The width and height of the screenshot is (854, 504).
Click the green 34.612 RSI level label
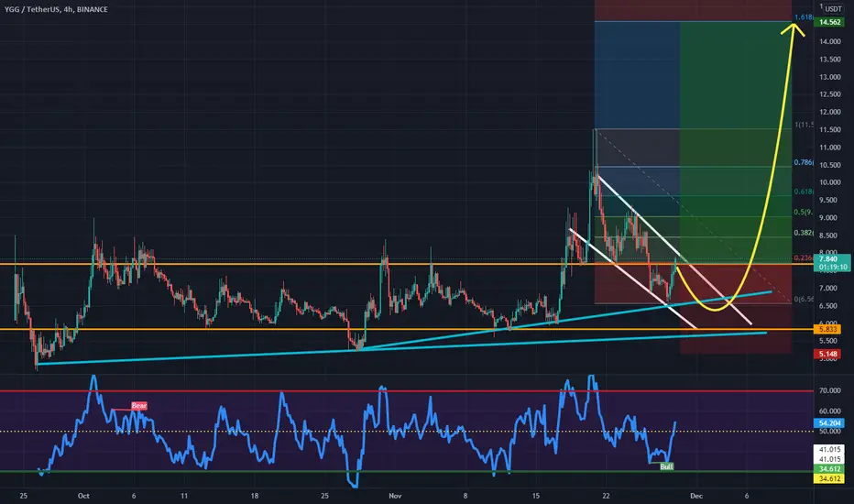(x=829, y=469)
